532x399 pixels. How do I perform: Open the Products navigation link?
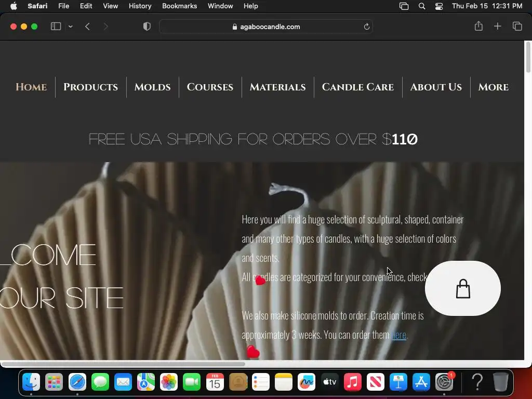(x=90, y=87)
